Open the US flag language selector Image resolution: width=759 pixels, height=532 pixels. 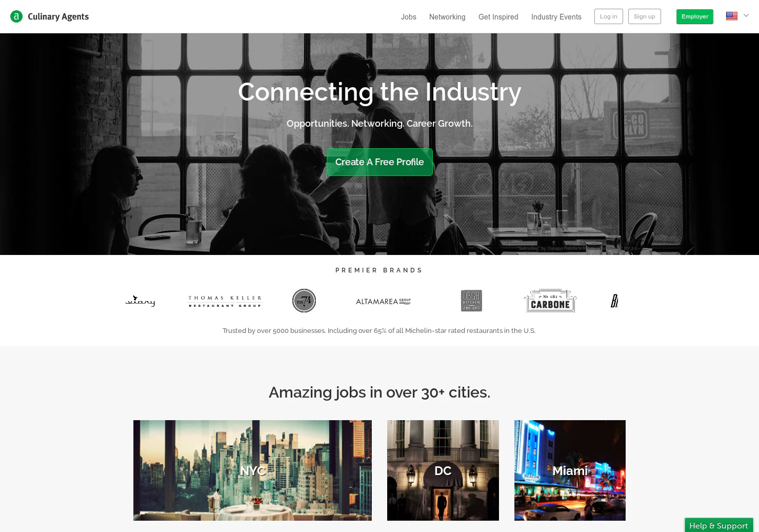pyautogui.click(x=732, y=16)
